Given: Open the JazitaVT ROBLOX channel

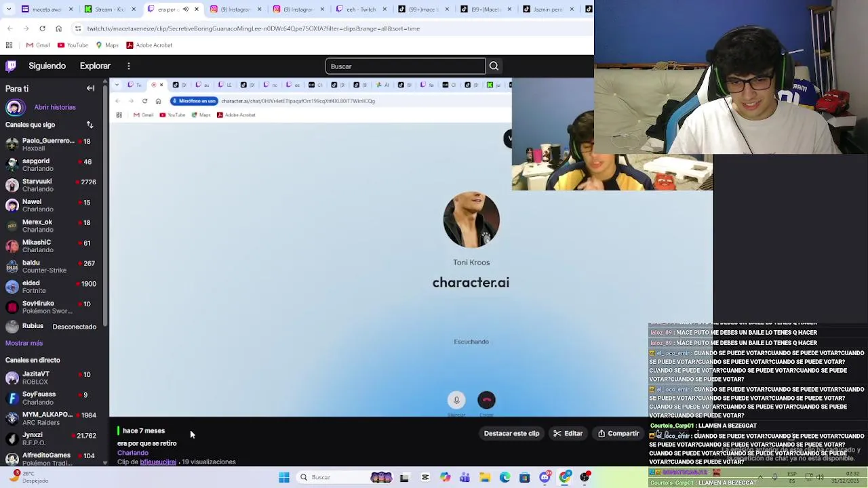Looking at the screenshot, I should pyautogui.click(x=53, y=378).
